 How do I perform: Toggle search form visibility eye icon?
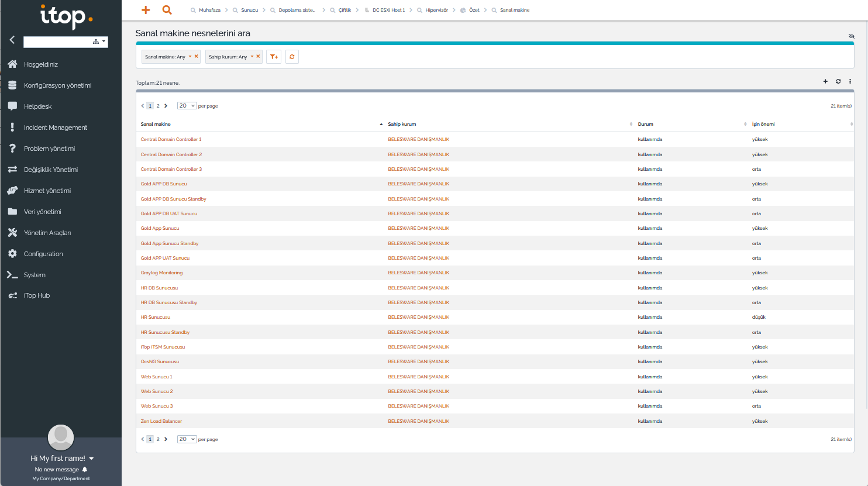coord(851,36)
